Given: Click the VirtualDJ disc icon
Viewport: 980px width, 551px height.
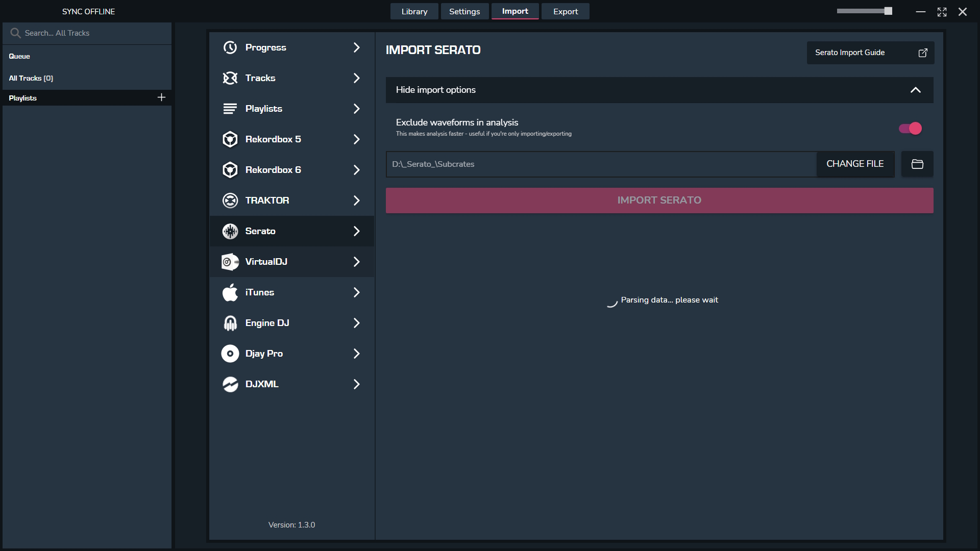Looking at the screenshot, I should tap(230, 262).
